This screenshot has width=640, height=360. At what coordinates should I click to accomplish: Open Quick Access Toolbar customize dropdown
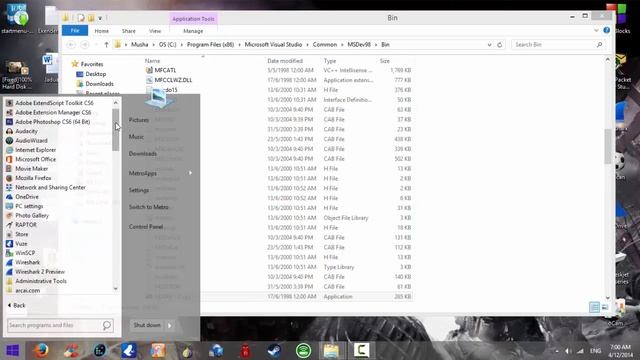pyautogui.click(x=100, y=18)
